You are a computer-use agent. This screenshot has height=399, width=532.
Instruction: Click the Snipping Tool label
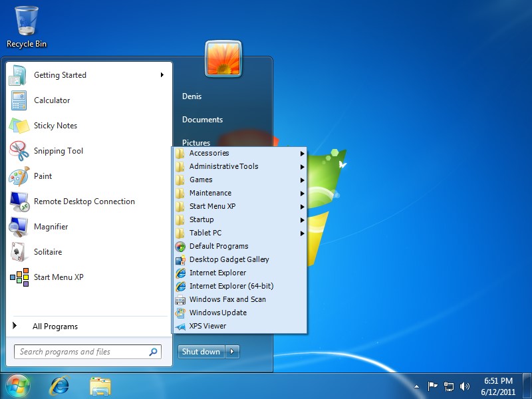tap(59, 151)
